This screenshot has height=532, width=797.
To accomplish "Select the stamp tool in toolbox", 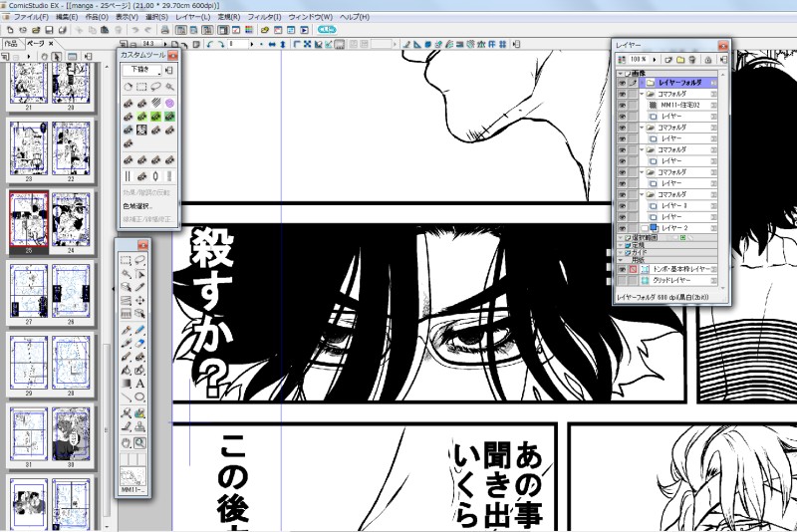I will click(x=139, y=426).
